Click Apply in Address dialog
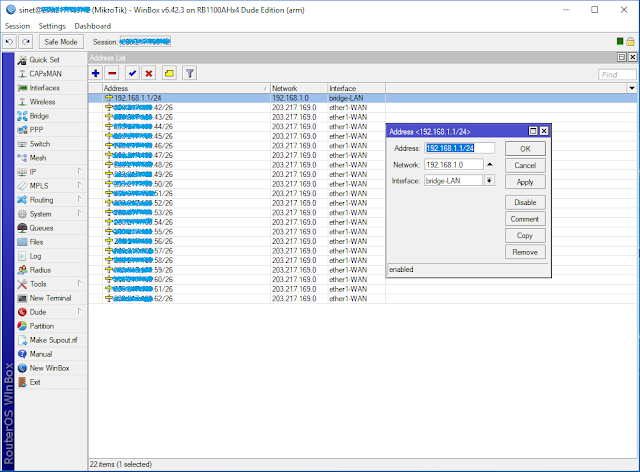 pos(525,182)
